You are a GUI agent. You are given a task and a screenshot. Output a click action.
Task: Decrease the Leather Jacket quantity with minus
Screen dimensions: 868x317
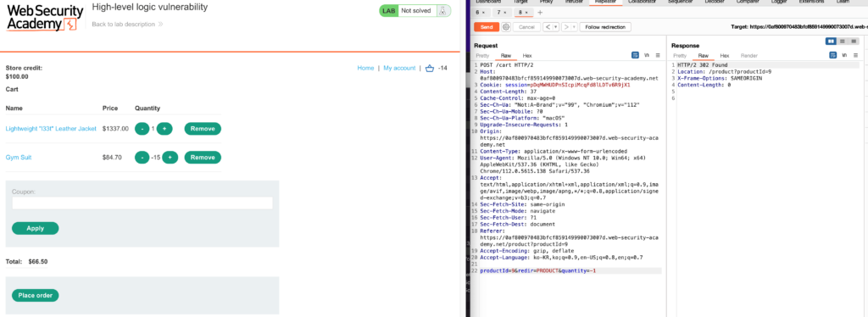tap(142, 129)
